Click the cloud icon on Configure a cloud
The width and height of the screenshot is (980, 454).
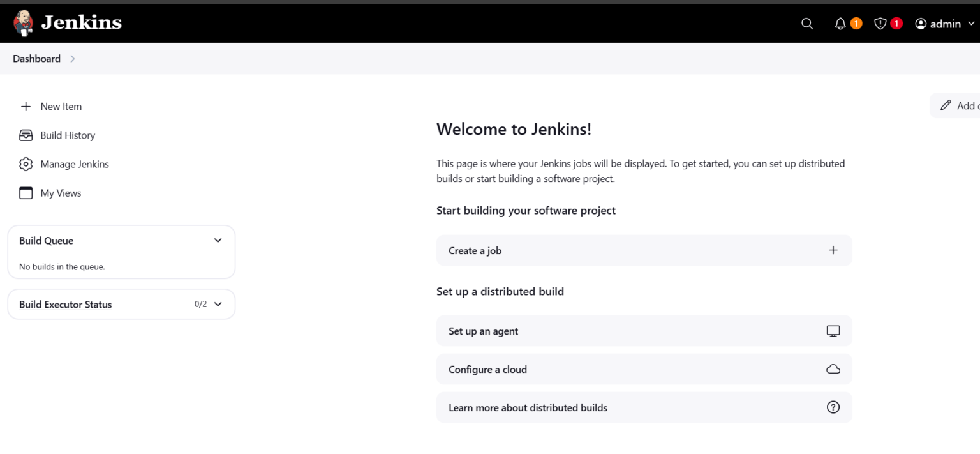click(833, 369)
